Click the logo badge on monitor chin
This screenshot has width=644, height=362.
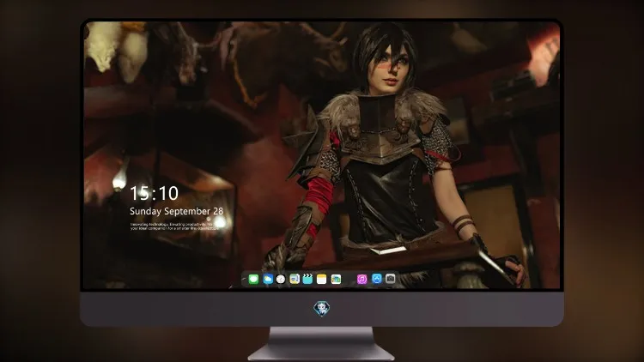point(322,309)
